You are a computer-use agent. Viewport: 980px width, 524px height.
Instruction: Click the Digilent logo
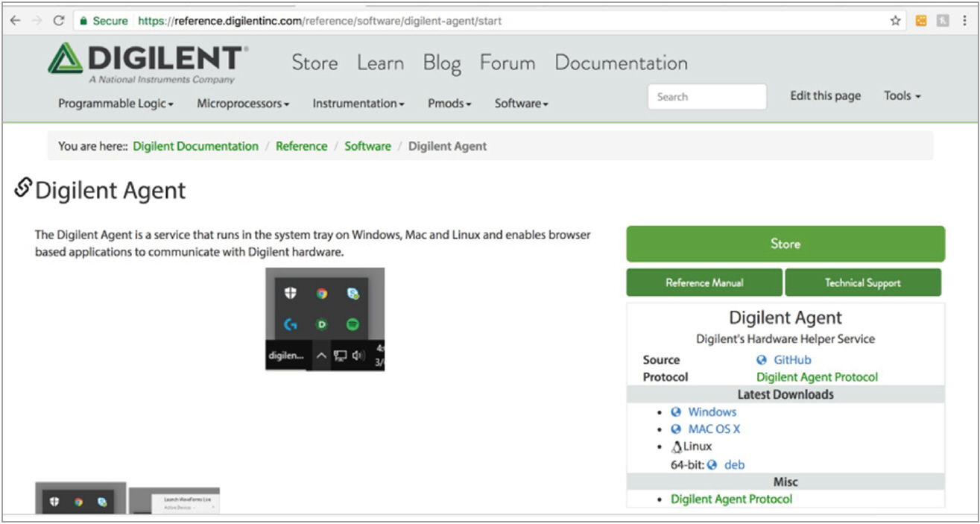tap(148, 63)
